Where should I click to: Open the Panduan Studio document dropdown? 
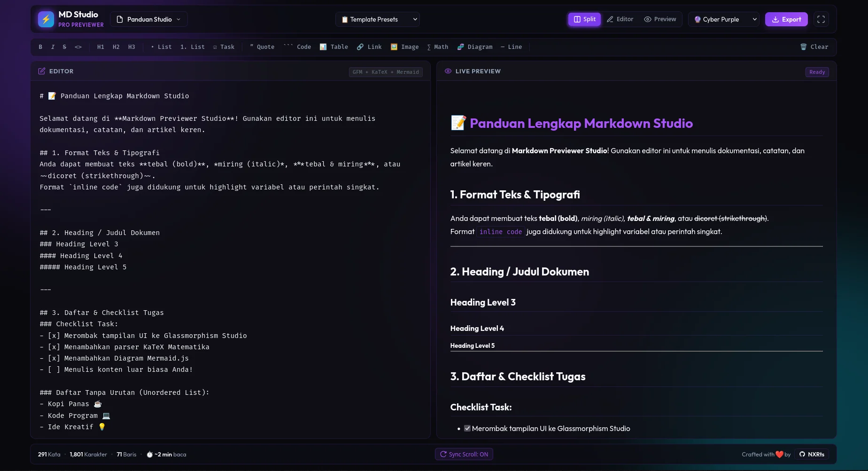[149, 19]
